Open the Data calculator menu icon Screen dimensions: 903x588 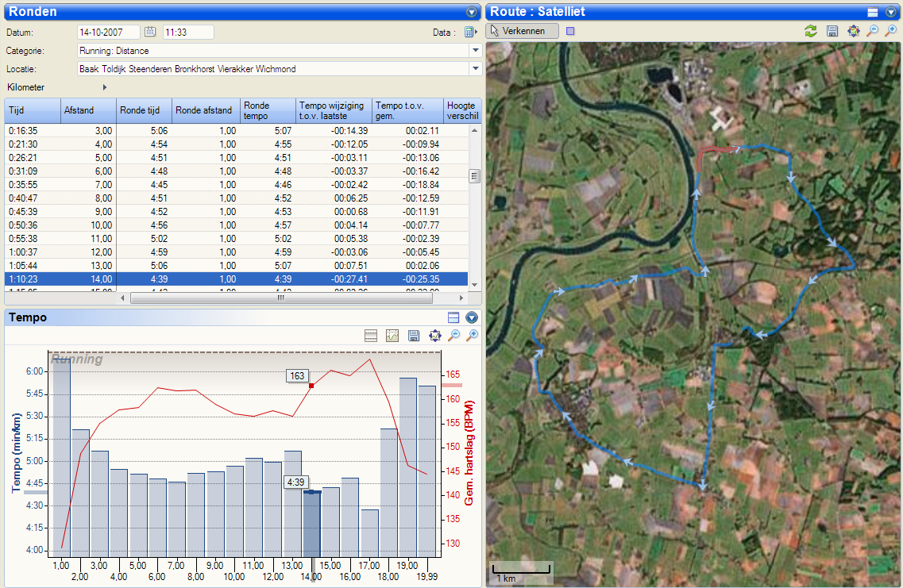click(x=469, y=33)
